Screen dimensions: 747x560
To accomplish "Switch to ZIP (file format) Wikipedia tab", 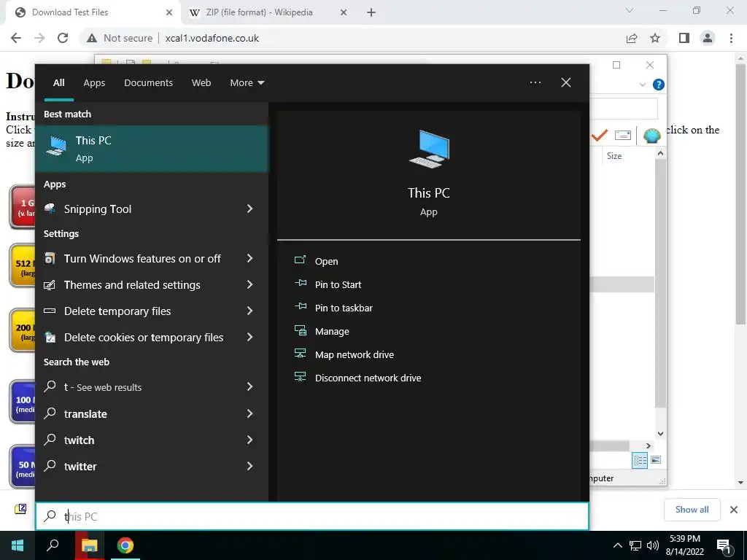I will [260, 12].
